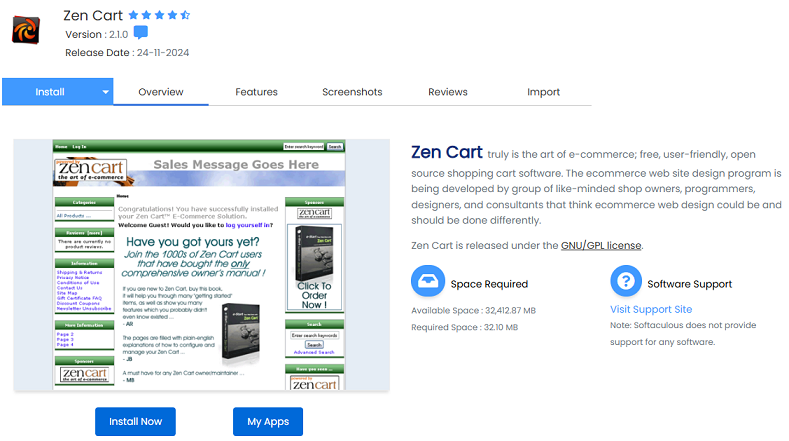
Task: Expand the Install dropdown arrow
Action: pyautogui.click(x=105, y=92)
